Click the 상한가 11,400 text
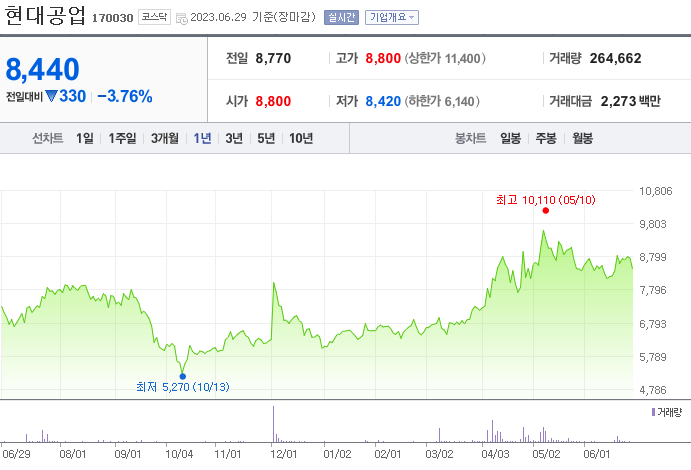 coord(445,58)
